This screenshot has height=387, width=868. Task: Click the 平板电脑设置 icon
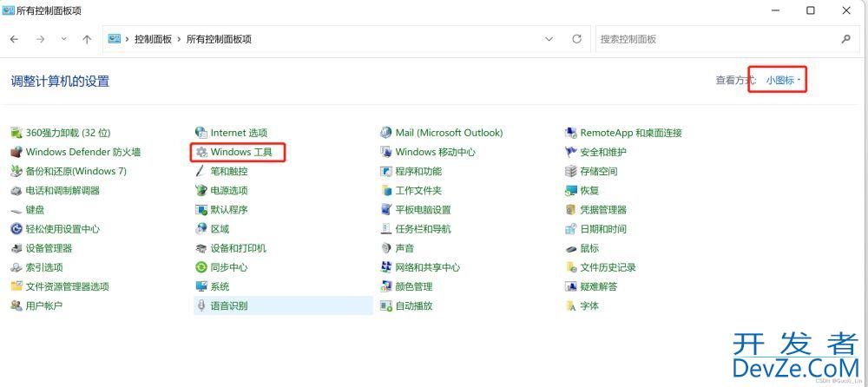point(386,210)
